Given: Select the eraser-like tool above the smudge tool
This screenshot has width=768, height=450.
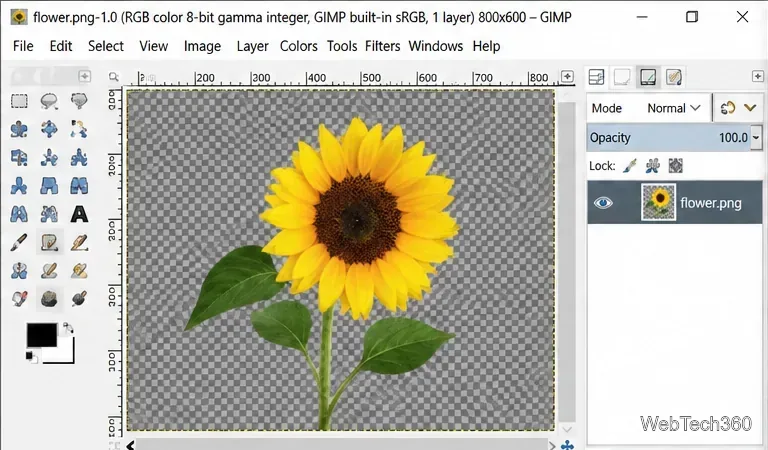Looking at the screenshot, I should [49, 270].
